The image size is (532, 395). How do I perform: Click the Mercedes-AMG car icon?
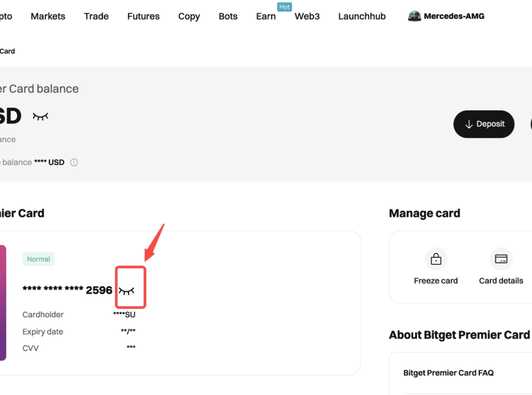coord(415,16)
